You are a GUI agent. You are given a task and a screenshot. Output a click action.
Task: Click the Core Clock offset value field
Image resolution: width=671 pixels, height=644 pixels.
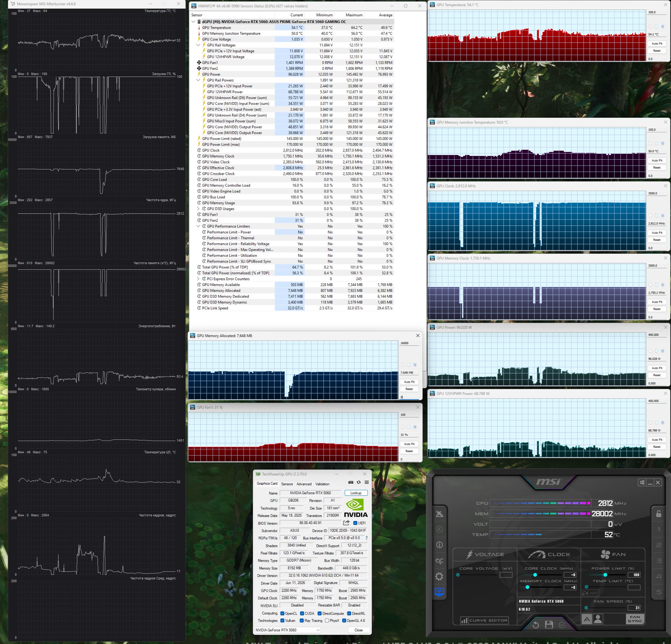[x=570, y=575]
